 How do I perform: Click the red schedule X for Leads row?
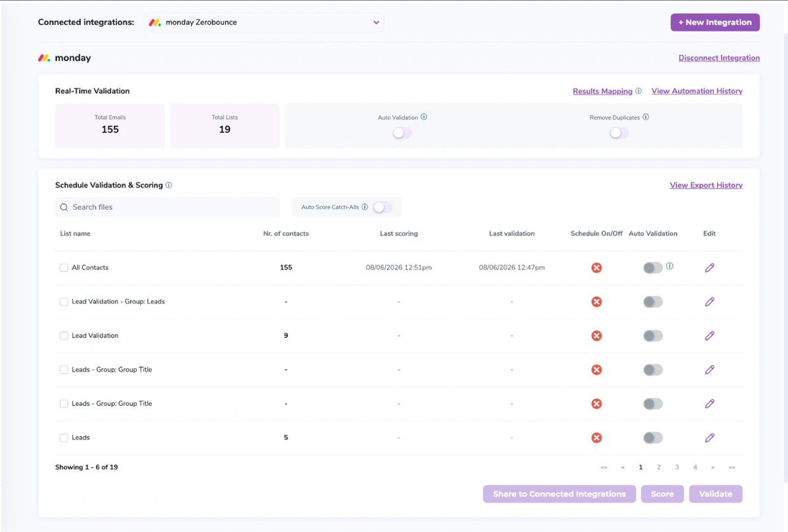point(596,438)
